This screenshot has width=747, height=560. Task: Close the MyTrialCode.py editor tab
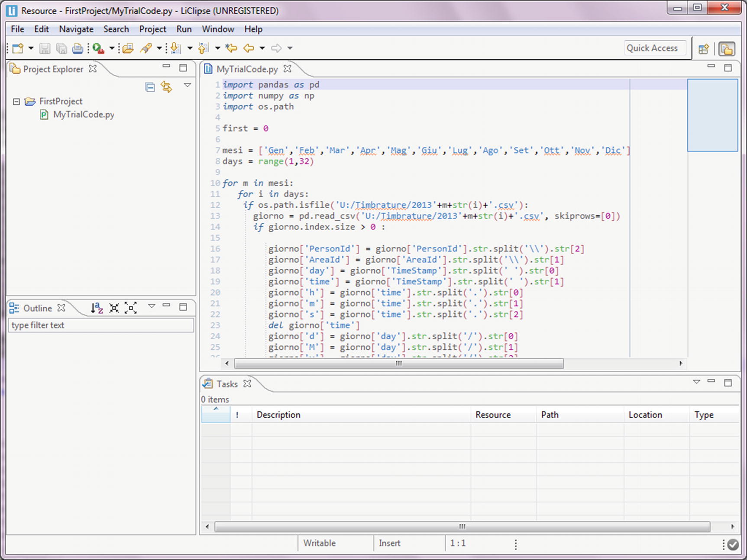(288, 69)
